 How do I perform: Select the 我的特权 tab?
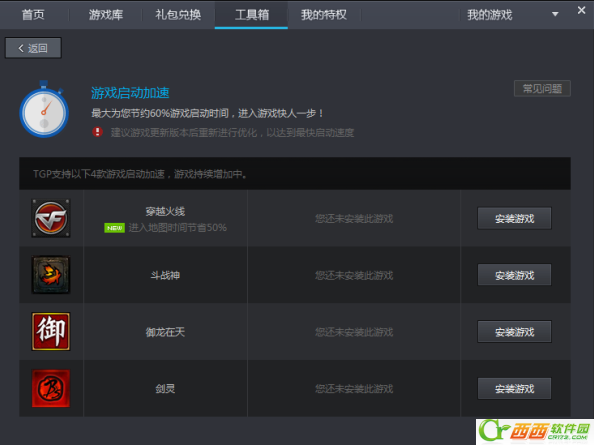pyautogui.click(x=324, y=15)
